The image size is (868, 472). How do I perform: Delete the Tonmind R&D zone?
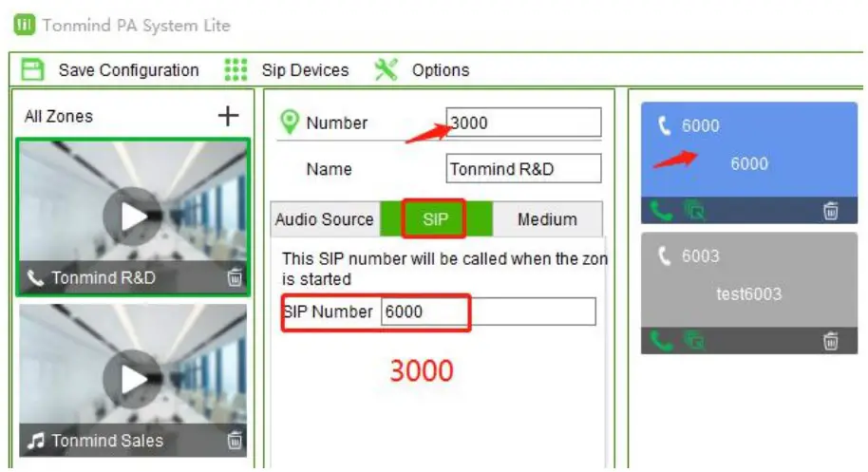tap(235, 276)
